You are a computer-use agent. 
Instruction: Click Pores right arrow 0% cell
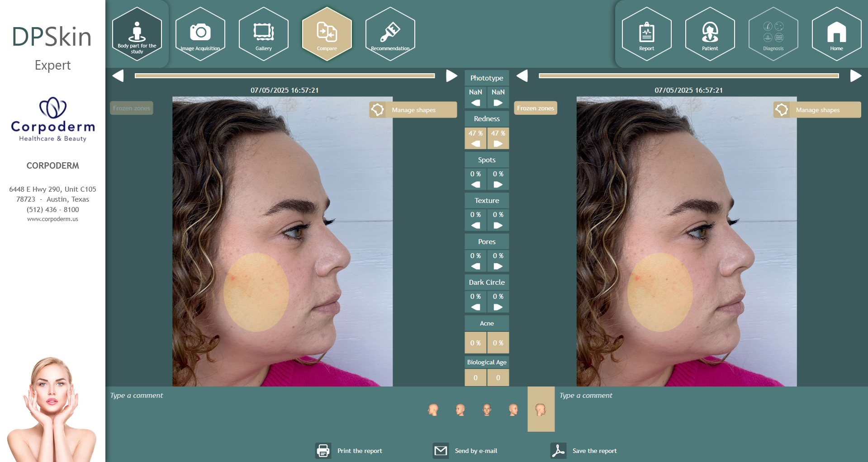pos(498,261)
